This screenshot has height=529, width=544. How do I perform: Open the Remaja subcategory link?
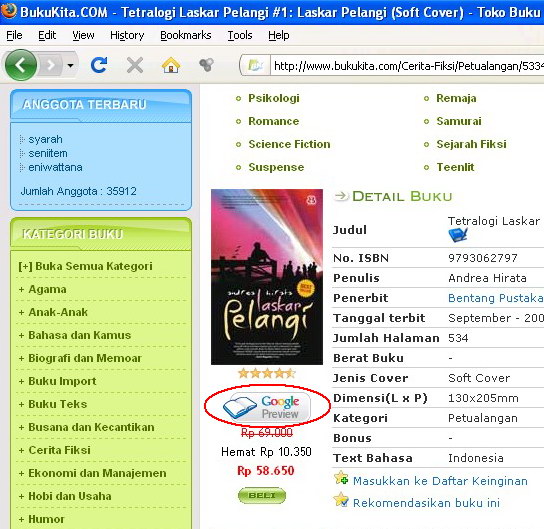(x=456, y=99)
